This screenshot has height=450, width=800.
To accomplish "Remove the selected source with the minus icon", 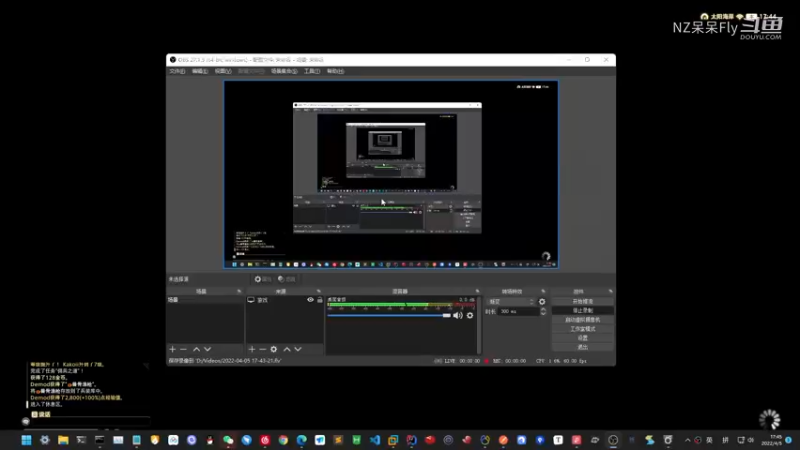I will point(263,349).
